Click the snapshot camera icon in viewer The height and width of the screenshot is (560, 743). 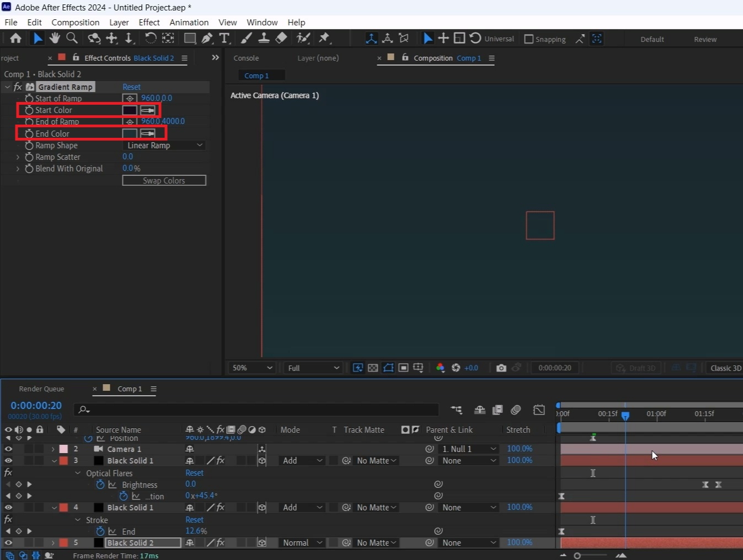click(501, 368)
